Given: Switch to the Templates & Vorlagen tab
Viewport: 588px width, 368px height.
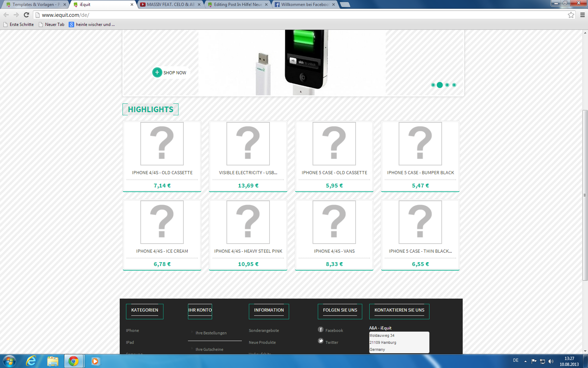Looking at the screenshot, I should click(36, 5).
